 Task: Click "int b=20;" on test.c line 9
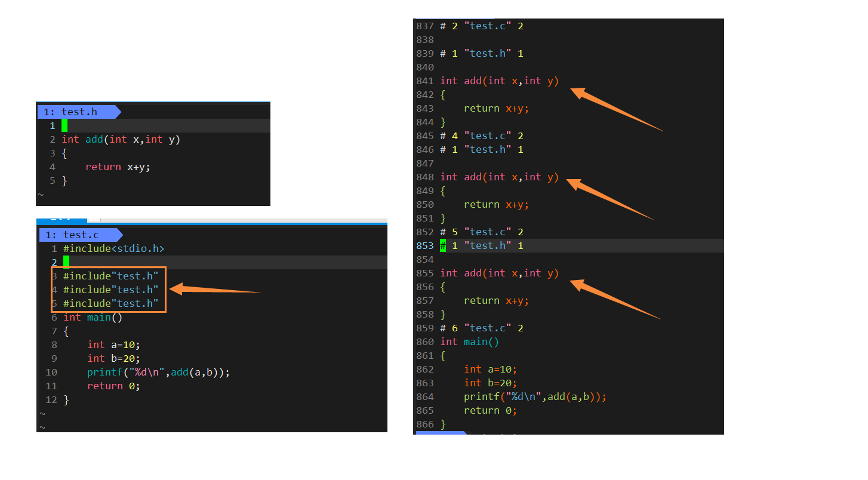coord(113,358)
